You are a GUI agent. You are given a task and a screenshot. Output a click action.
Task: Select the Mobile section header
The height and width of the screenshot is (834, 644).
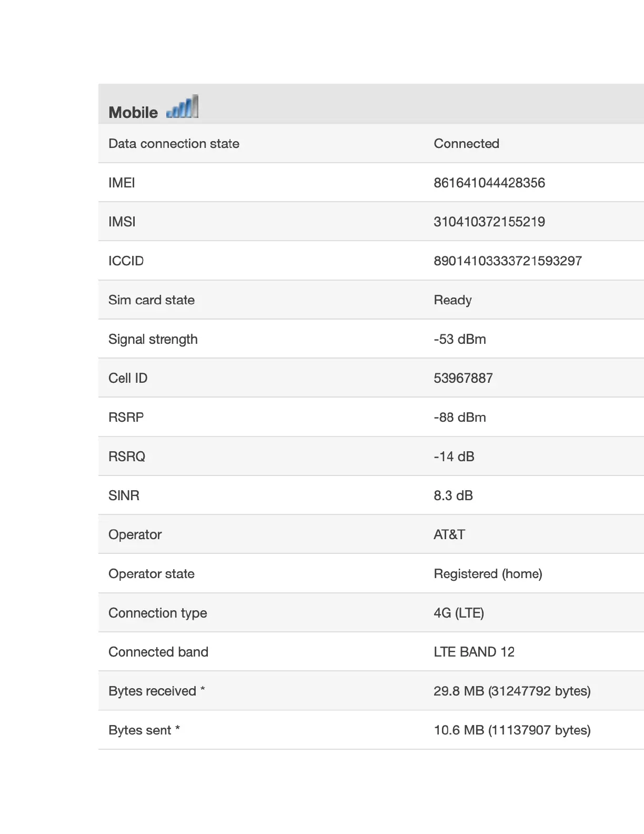click(133, 112)
